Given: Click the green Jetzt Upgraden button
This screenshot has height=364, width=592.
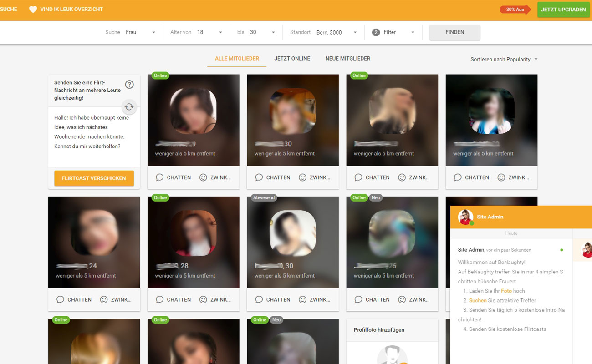Looking at the screenshot, I should pos(563,10).
